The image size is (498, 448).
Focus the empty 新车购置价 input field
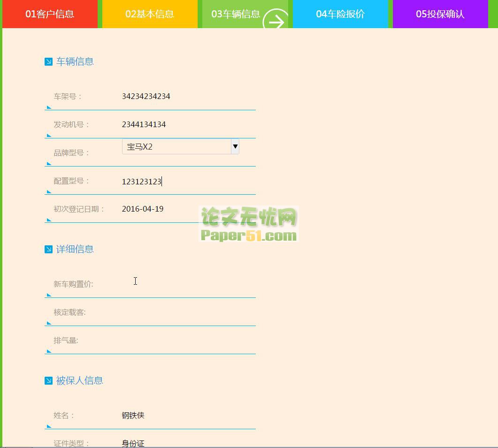189,284
